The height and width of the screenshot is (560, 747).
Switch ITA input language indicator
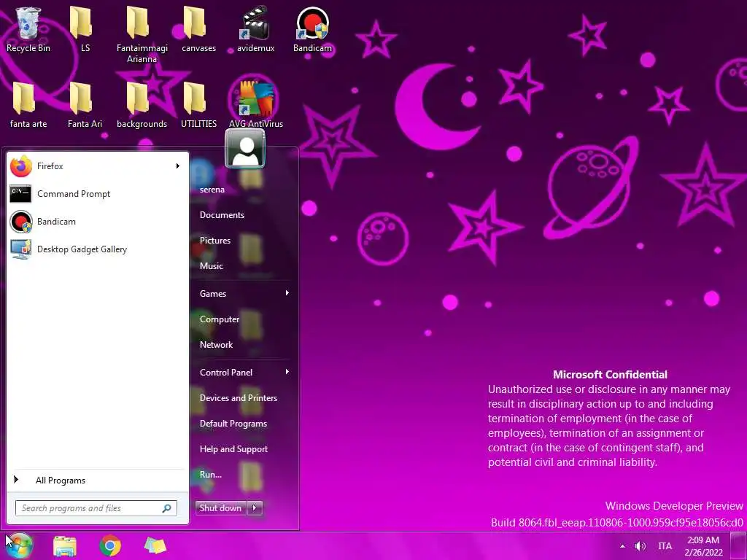click(665, 546)
